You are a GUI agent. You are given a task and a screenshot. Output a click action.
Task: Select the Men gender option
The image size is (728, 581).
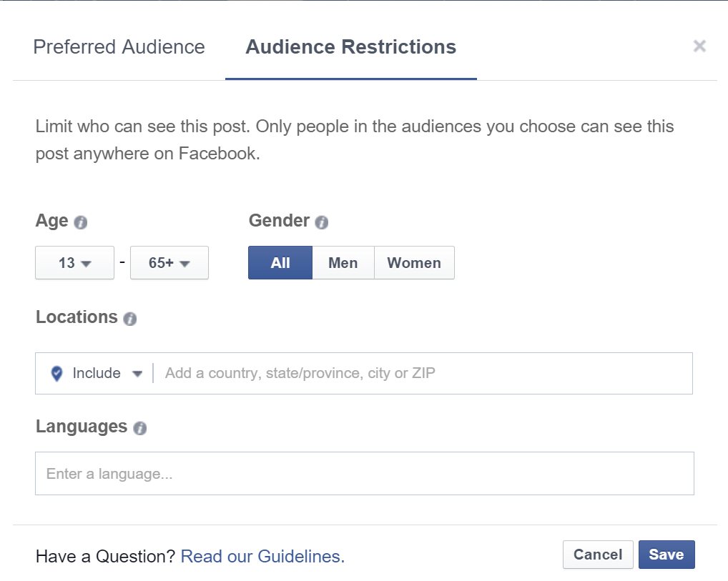pos(343,263)
